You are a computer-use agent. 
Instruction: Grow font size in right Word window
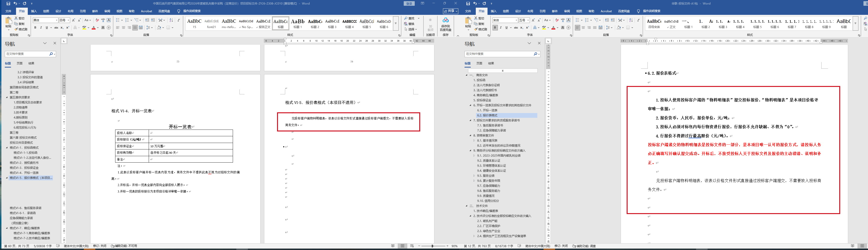click(533, 20)
